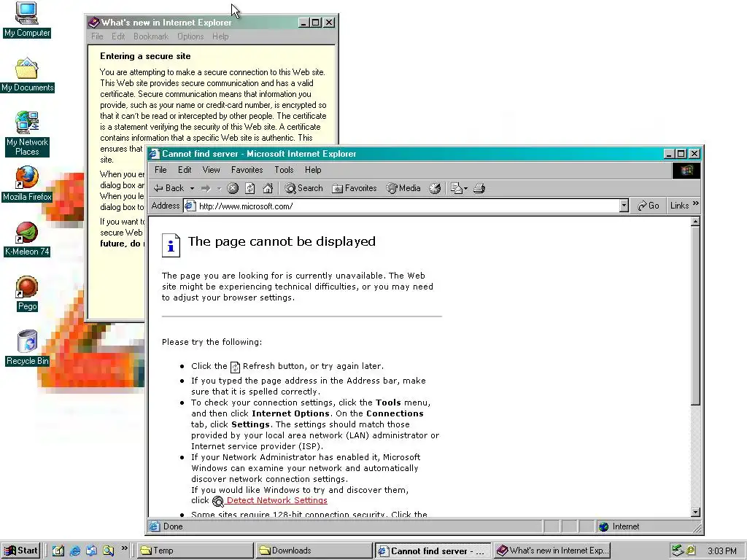Open the Tools menu
Image resolution: width=747 pixels, height=560 pixels.
(284, 169)
